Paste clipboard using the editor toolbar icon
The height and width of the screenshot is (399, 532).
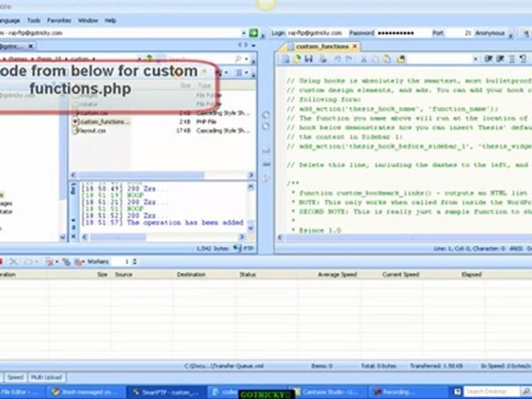point(387,59)
